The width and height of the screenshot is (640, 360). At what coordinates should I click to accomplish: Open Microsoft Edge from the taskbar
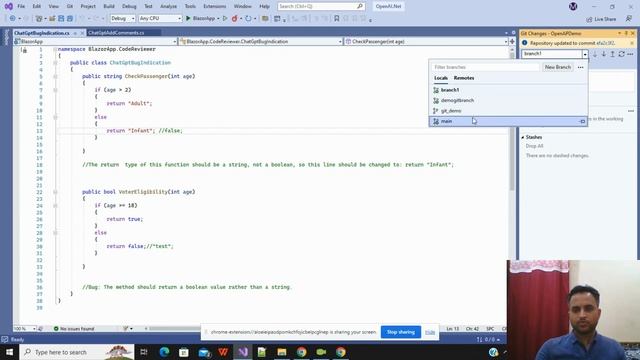(x=164, y=352)
